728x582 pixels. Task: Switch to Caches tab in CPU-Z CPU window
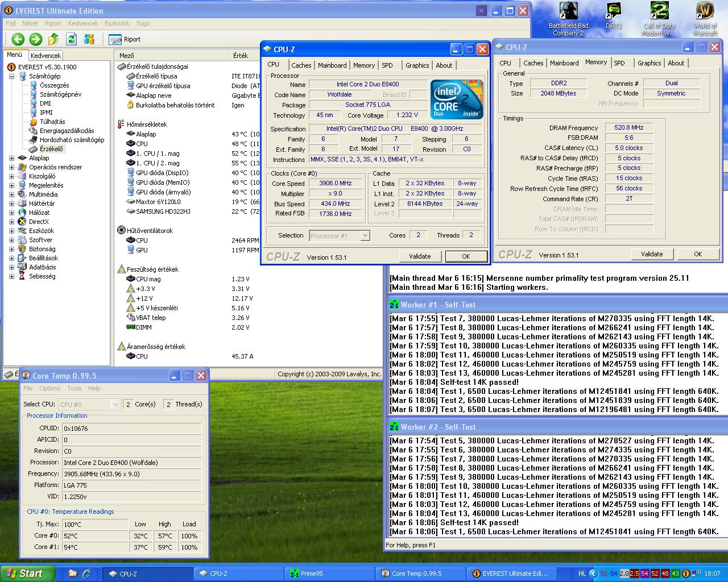pyautogui.click(x=301, y=65)
